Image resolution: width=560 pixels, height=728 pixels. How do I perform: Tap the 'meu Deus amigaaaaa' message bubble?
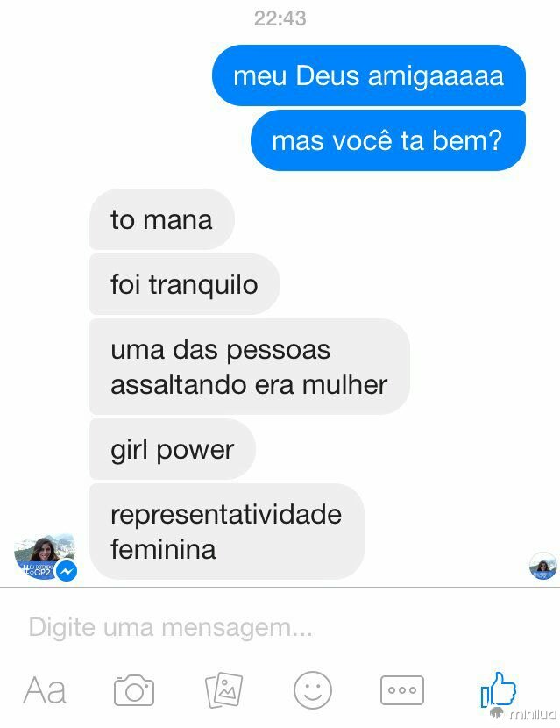(369, 75)
